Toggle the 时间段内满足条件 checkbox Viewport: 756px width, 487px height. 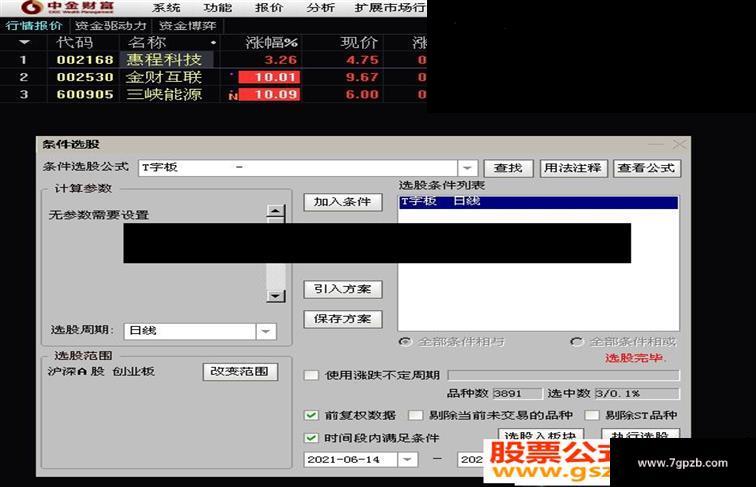coord(311,438)
